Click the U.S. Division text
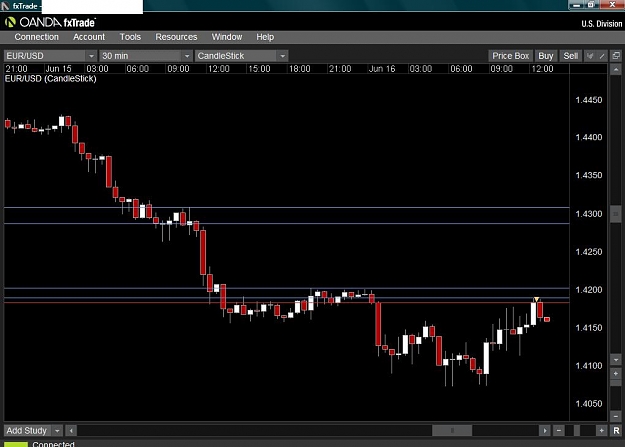 point(601,24)
